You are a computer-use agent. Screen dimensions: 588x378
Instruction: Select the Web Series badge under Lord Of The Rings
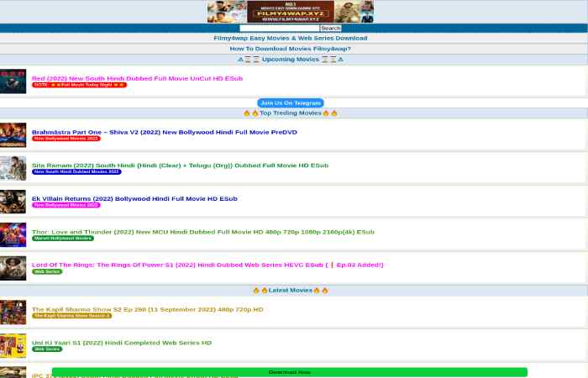click(47, 271)
